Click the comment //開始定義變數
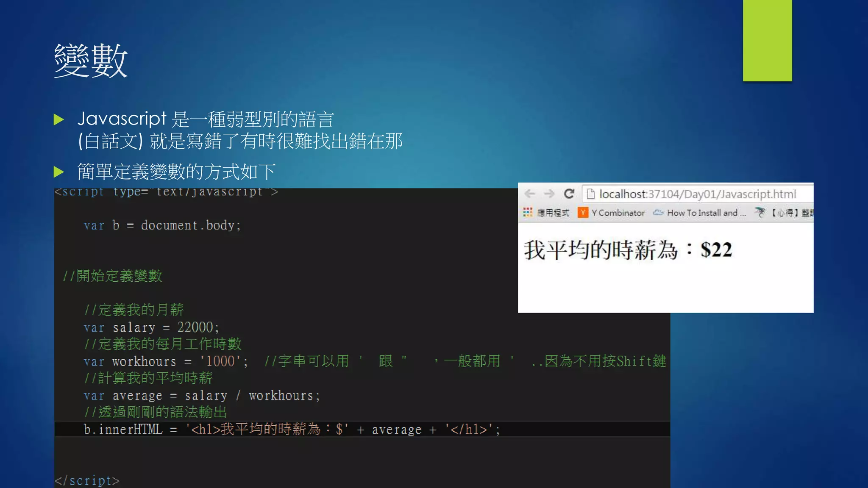Screen dimensions: 868x488 click(112, 276)
